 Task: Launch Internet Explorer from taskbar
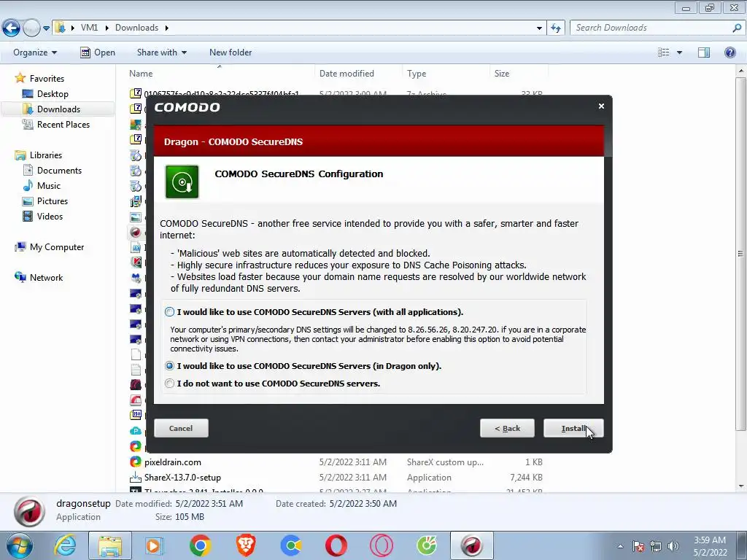click(x=65, y=545)
